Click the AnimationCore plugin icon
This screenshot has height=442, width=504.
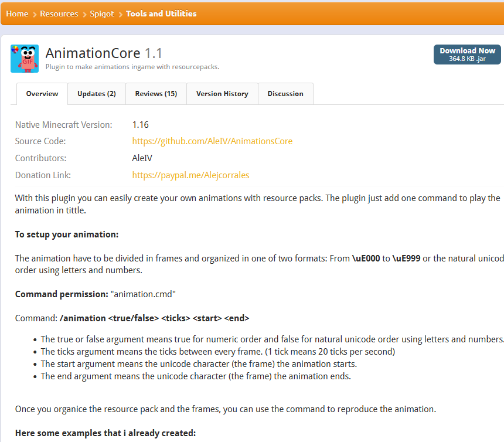click(x=25, y=59)
